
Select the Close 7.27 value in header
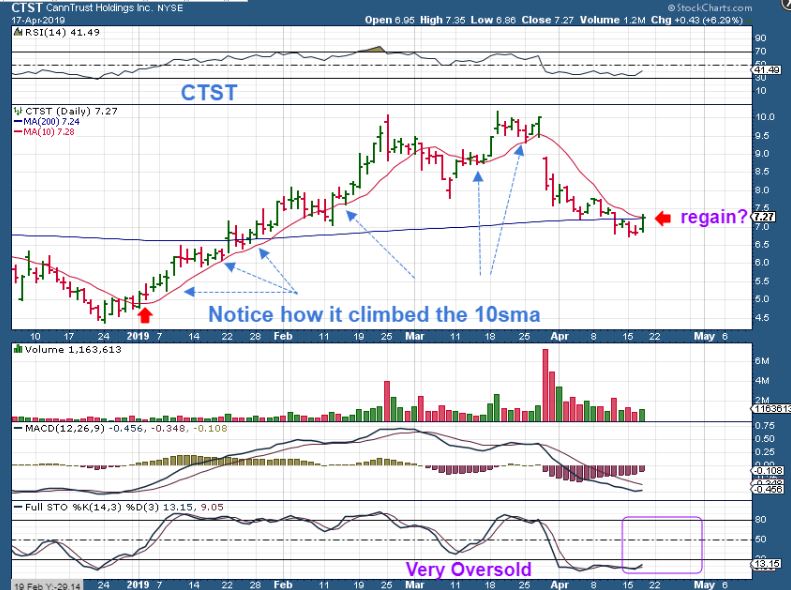click(x=548, y=20)
